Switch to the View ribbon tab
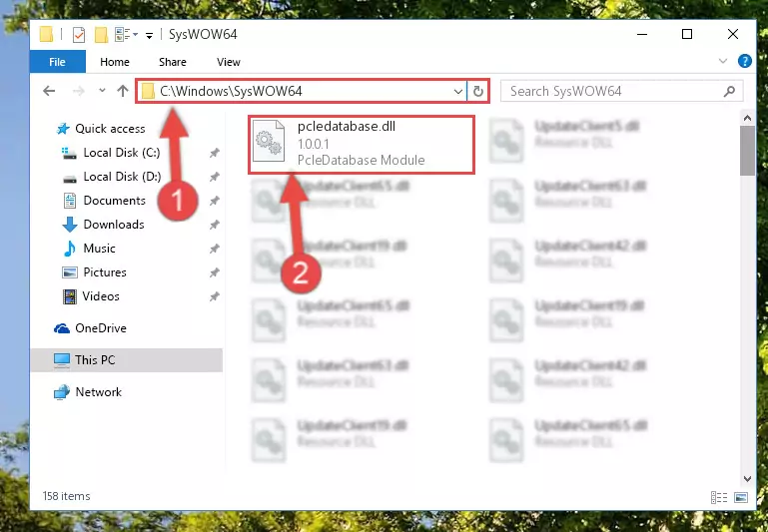The image size is (768, 532). tap(229, 62)
